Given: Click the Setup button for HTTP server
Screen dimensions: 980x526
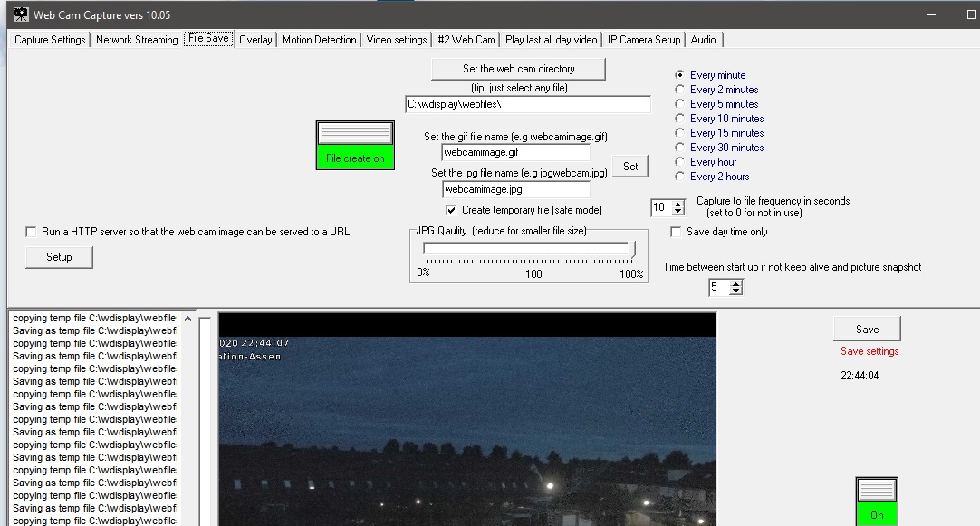Looking at the screenshot, I should point(59,257).
